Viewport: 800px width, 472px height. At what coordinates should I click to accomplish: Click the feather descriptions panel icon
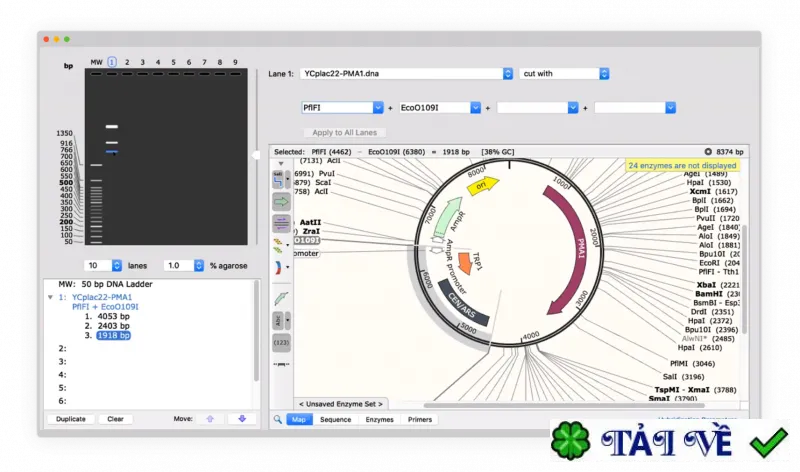(x=281, y=299)
